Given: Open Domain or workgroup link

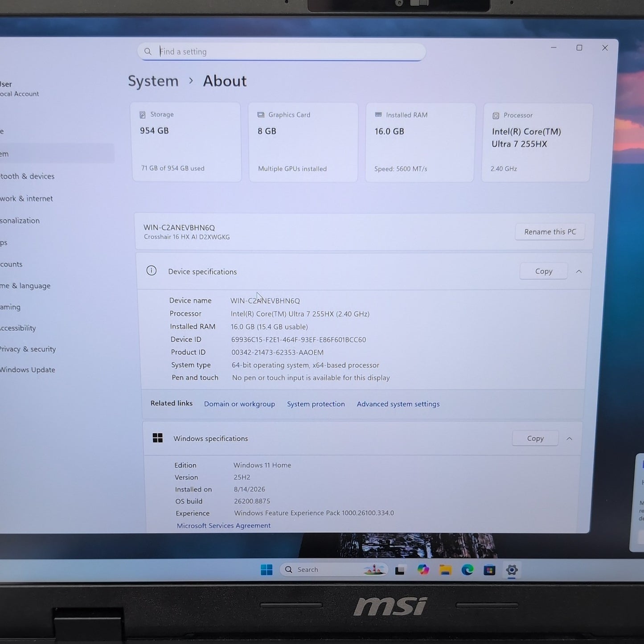Looking at the screenshot, I should click(x=239, y=404).
